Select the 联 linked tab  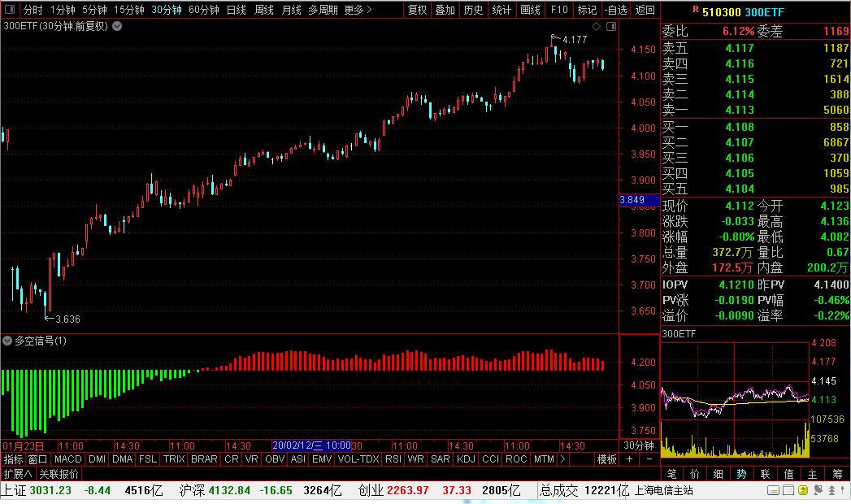[765, 474]
